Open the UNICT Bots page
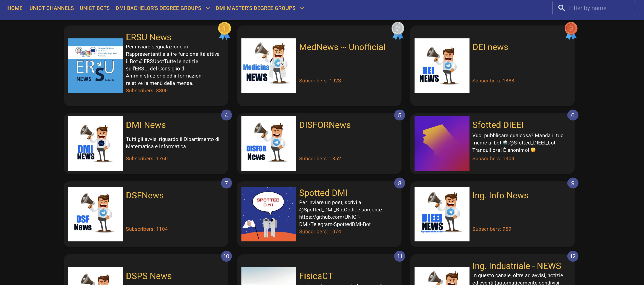Image resolution: width=644 pixels, height=285 pixels. point(95,8)
